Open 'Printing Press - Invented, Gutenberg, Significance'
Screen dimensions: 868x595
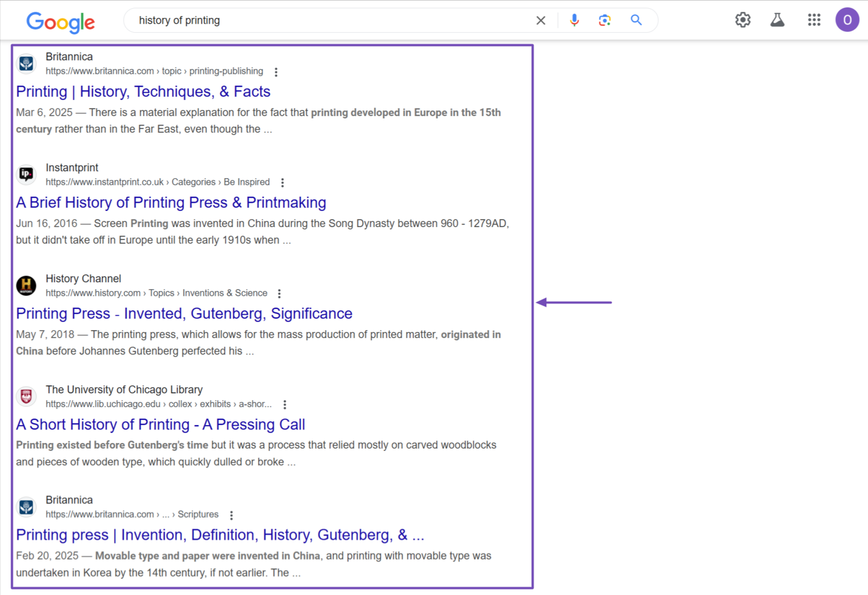[x=184, y=314]
